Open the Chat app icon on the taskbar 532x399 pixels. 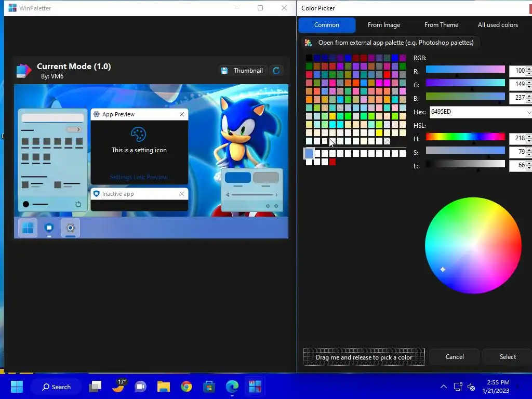(x=140, y=387)
